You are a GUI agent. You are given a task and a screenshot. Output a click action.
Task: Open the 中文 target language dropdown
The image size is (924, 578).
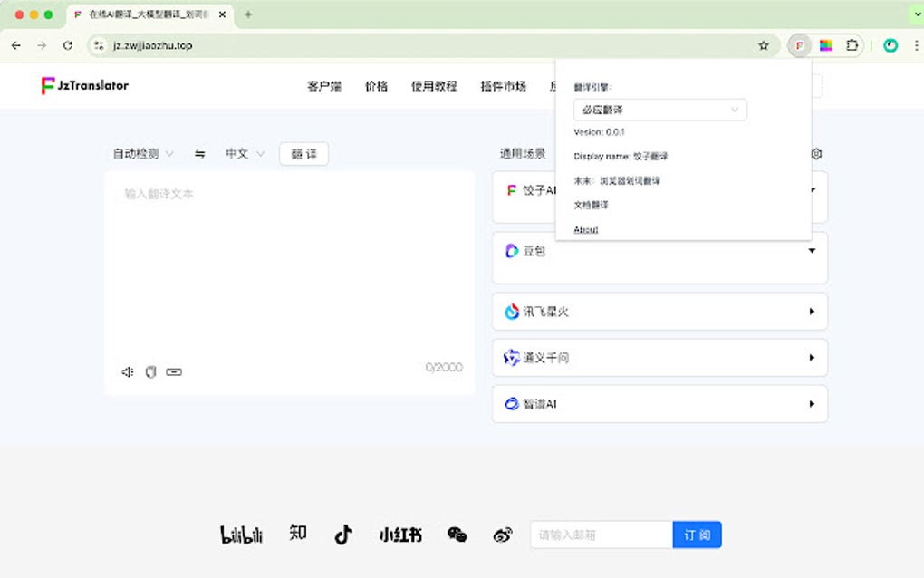coord(245,154)
